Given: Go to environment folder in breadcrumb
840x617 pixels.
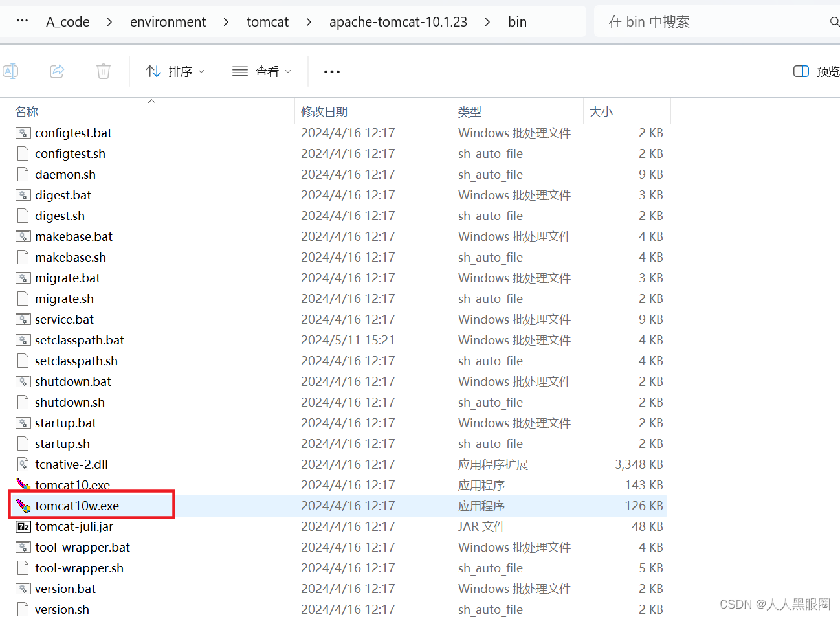Looking at the screenshot, I should coord(168,22).
